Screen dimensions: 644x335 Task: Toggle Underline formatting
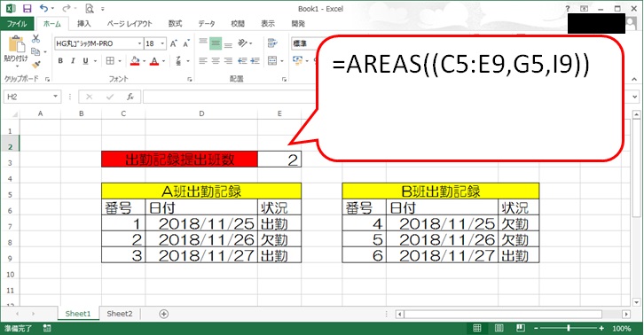pyautogui.click(x=85, y=61)
